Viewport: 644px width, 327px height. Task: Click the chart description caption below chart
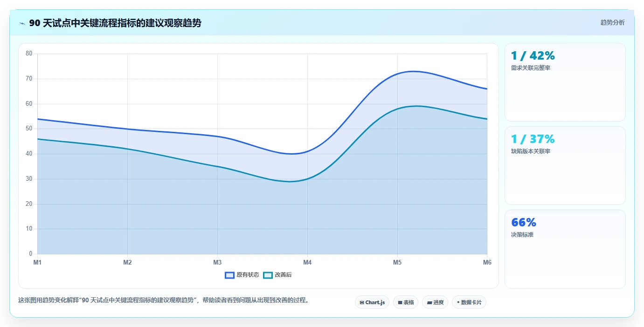(163, 300)
